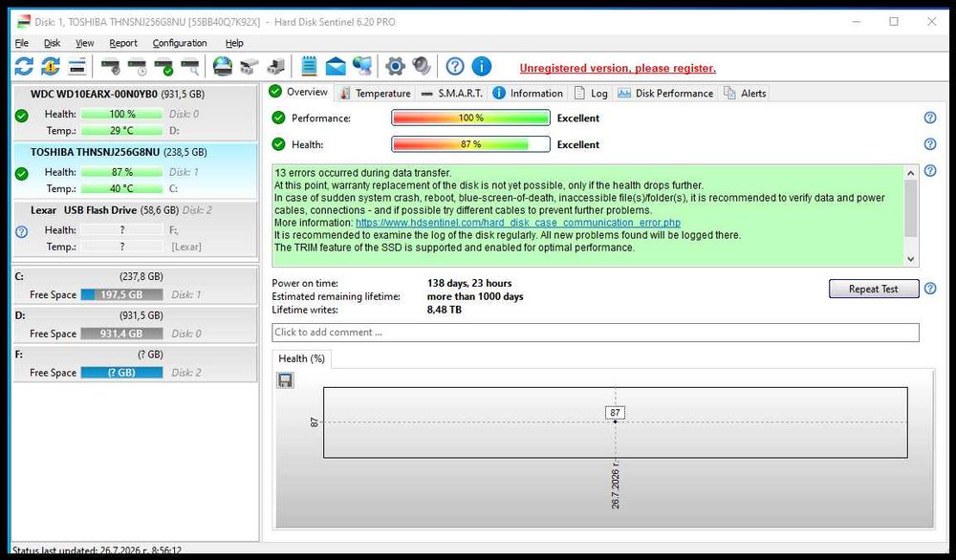The width and height of the screenshot is (956, 560).
Task: Switch to the Overview tab
Action: [298, 92]
